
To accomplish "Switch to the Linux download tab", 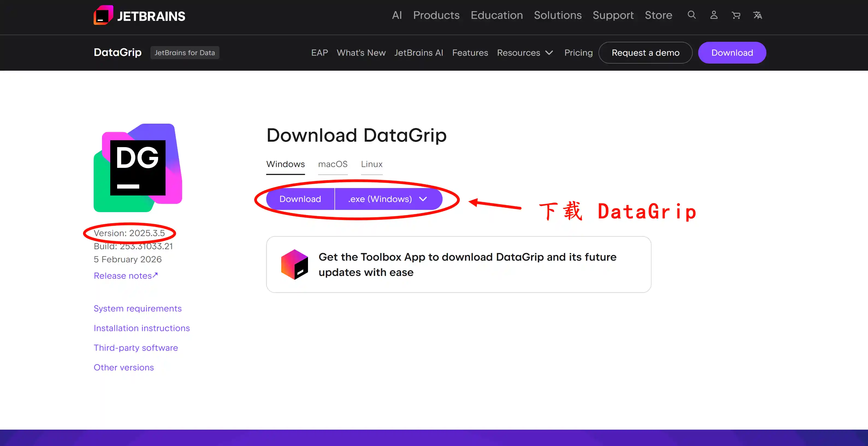I will pos(372,164).
